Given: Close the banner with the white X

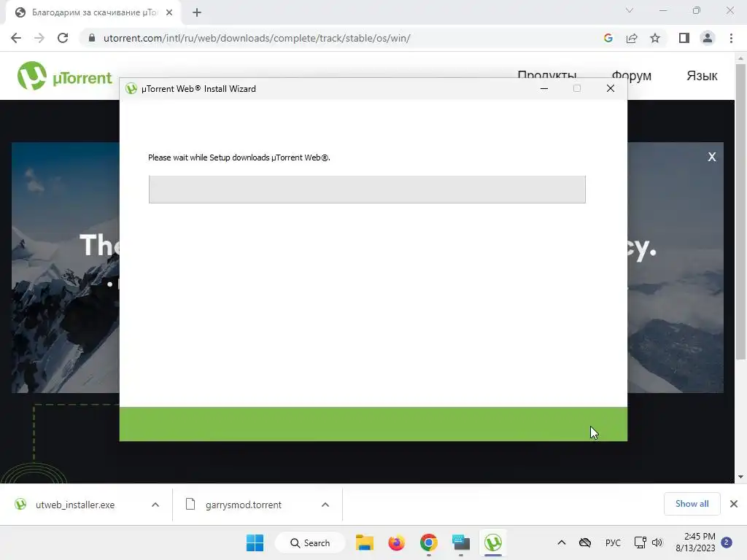Looking at the screenshot, I should point(712,157).
